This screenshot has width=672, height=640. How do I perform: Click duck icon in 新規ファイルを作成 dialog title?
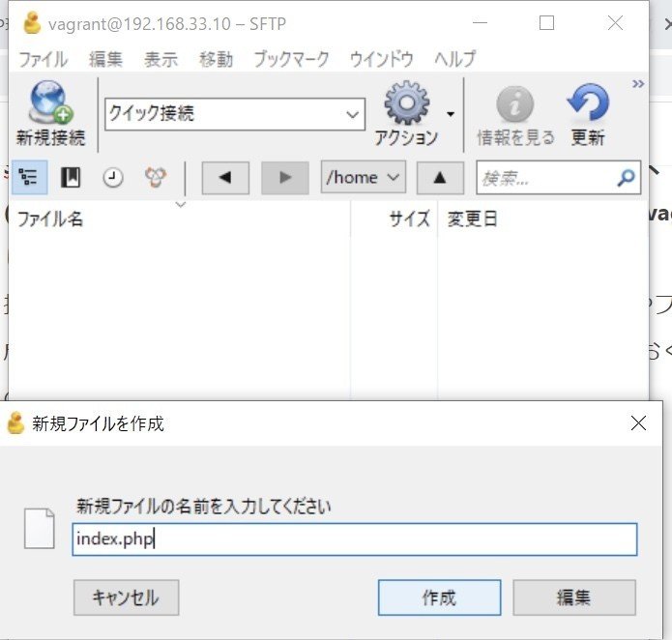(x=16, y=423)
